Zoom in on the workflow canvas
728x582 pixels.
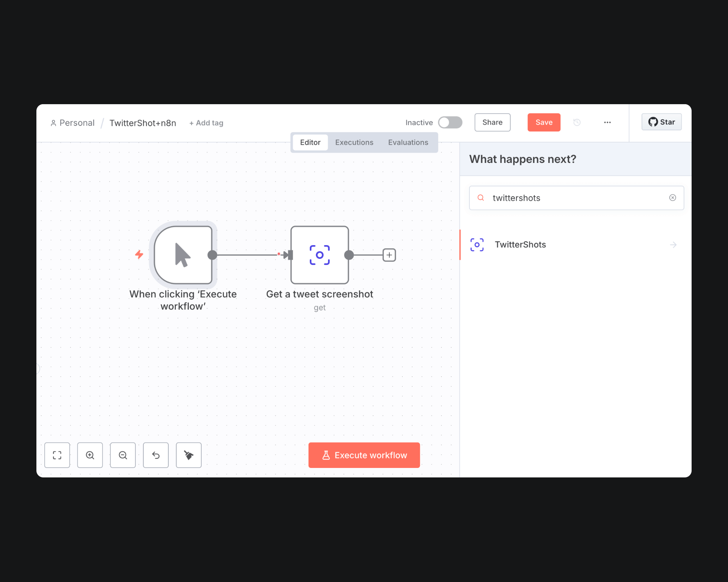[90, 455]
